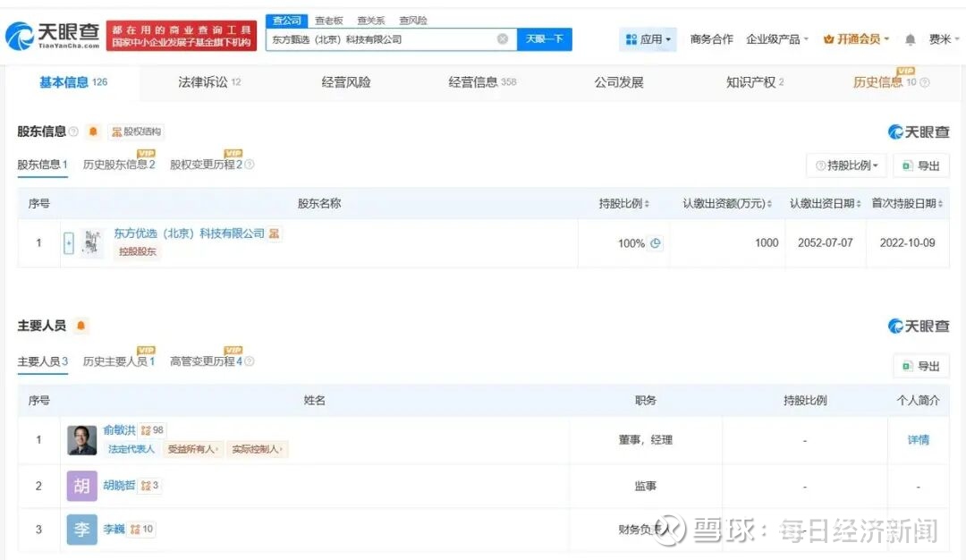Open 股权变更历程 2 sub-tab
The width and height of the screenshot is (966, 560).
click(x=207, y=165)
